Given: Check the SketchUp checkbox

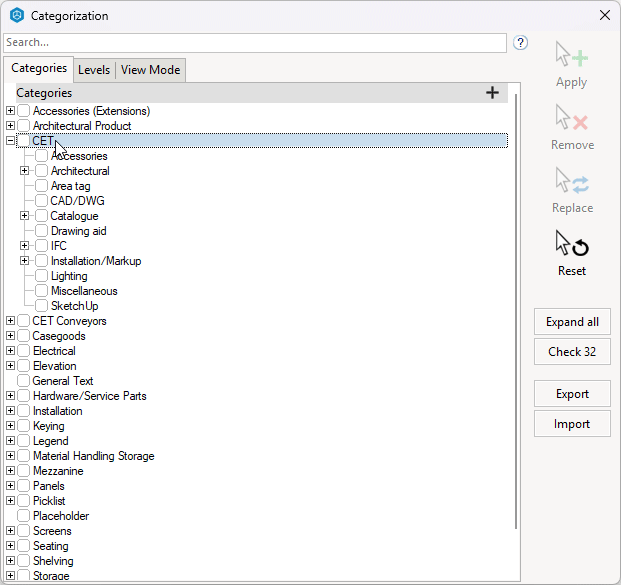Looking at the screenshot, I should 41,306.
